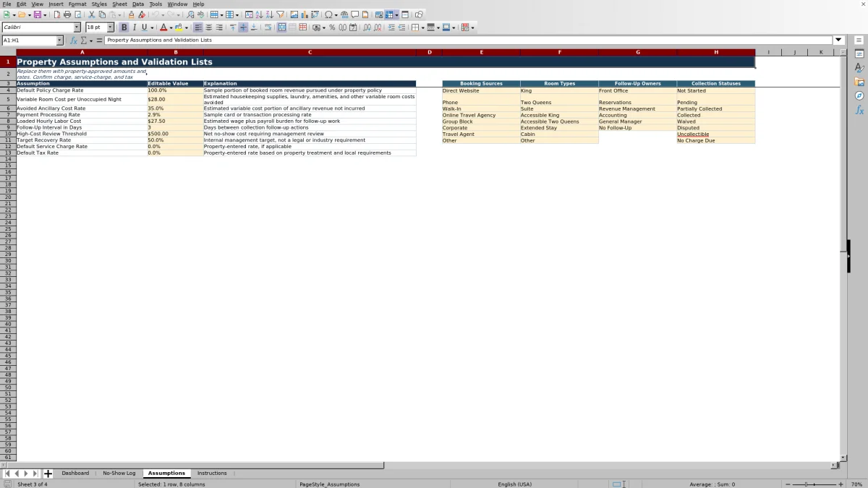
Task: Switch to the Dashboard sheet tab
Action: [75, 474]
